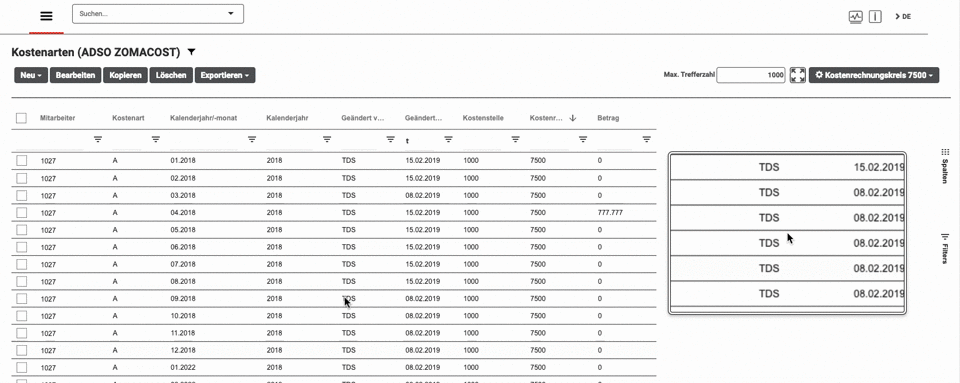Check the row checkbox for 11.2018

click(x=22, y=333)
